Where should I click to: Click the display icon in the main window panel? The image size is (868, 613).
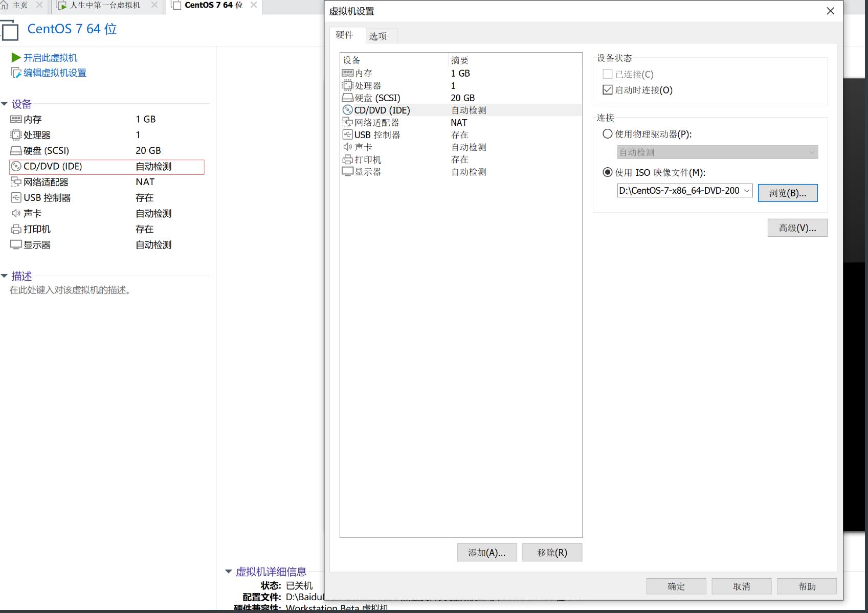[16, 245]
